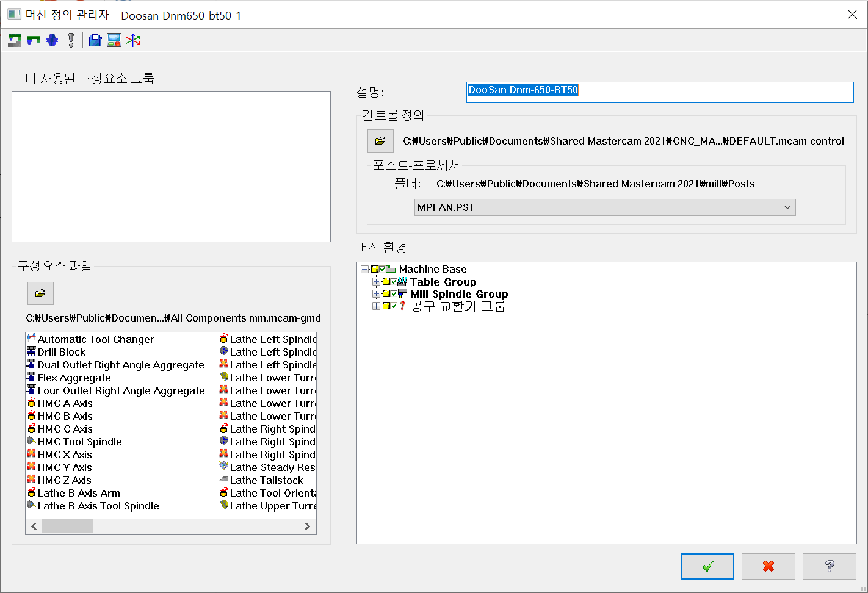Collapse the Machine Base tree node

coord(364,269)
